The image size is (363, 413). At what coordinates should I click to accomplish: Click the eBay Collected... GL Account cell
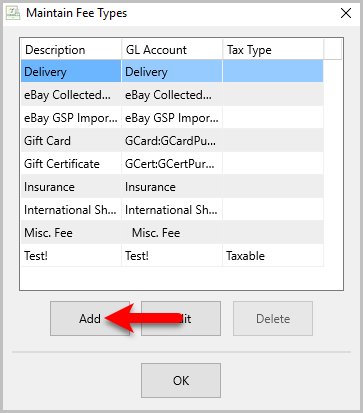[172, 95]
